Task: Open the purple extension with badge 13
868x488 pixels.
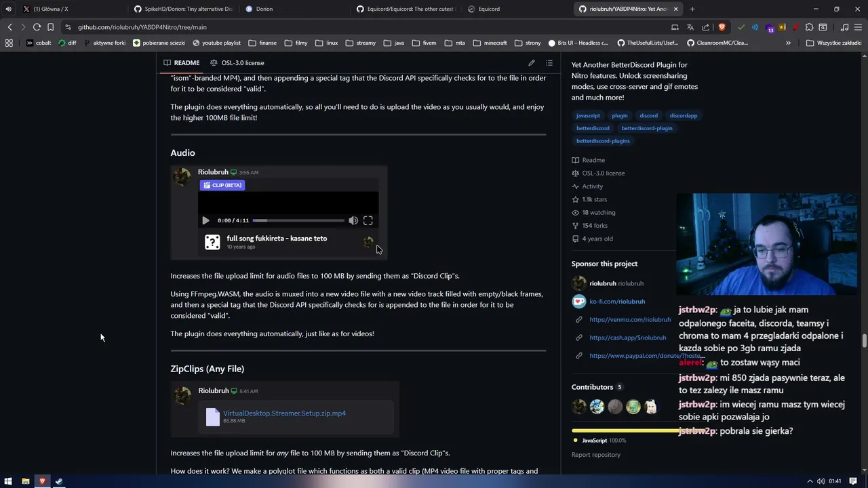Action: click(770, 28)
